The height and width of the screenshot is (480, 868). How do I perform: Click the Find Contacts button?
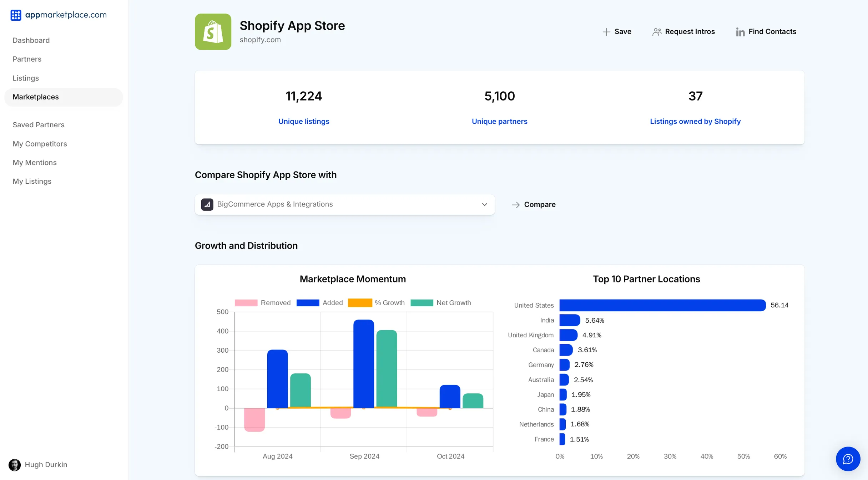click(x=766, y=32)
